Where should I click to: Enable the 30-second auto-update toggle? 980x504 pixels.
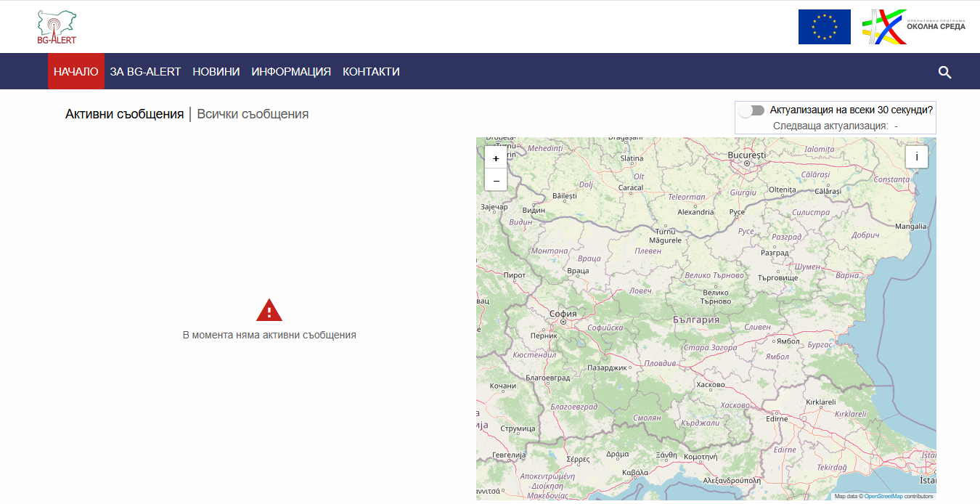coord(751,110)
